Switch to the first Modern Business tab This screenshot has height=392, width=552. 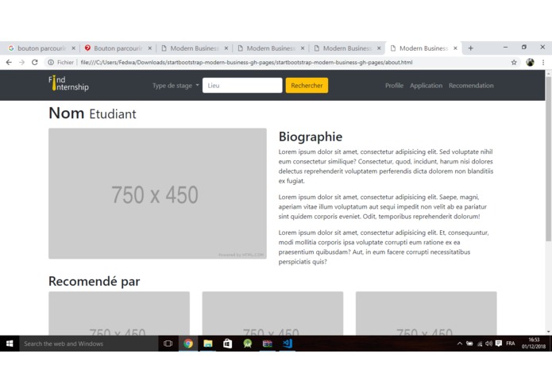click(x=193, y=48)
